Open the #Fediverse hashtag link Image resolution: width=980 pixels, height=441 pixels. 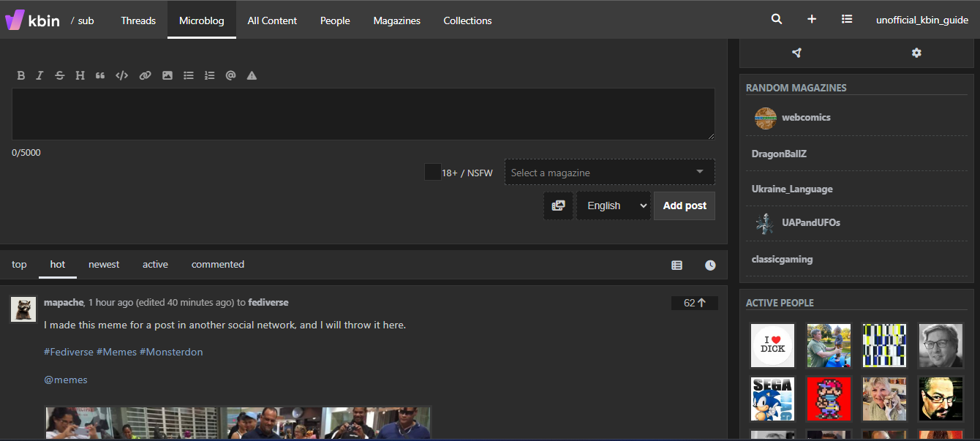tap(69, 352)
